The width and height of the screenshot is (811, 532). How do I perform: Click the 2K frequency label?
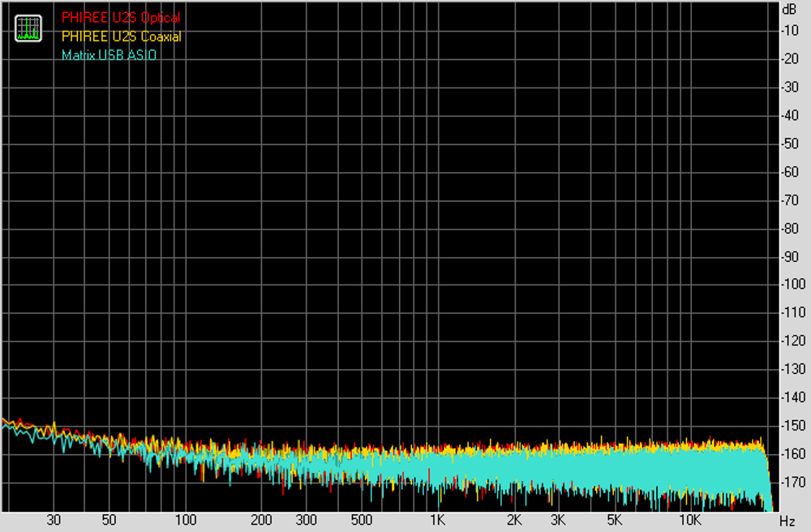click(514, 520)
